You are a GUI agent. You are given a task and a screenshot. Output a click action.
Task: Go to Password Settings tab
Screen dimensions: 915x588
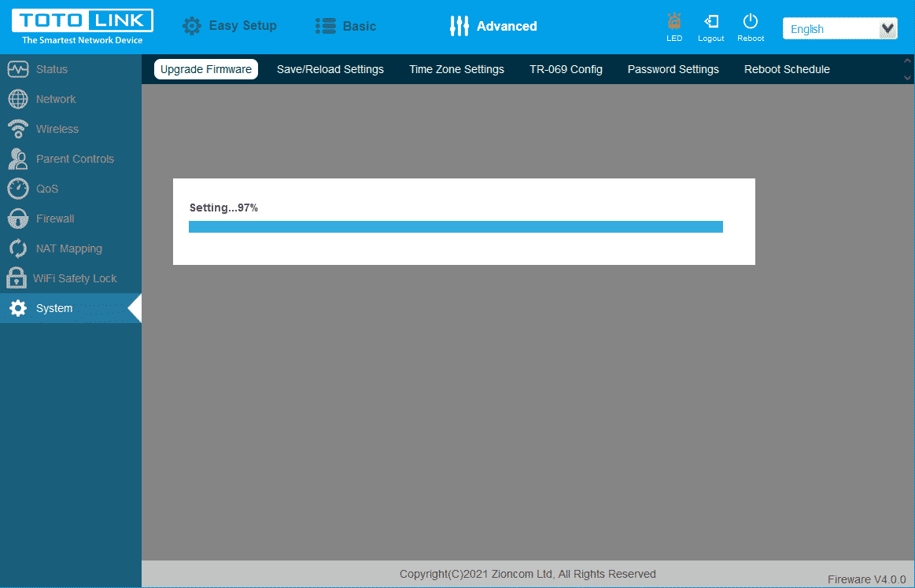(673, 69)
